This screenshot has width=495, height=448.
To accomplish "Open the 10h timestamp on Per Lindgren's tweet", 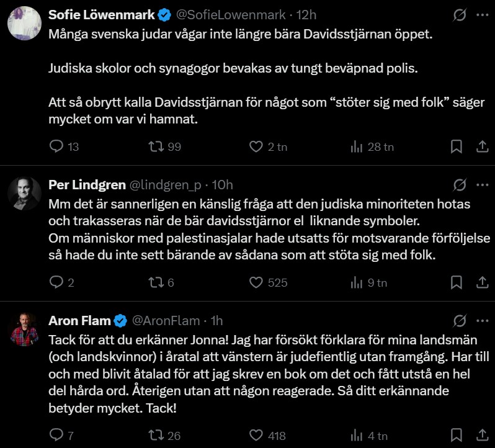I will [x=221, y=184].
